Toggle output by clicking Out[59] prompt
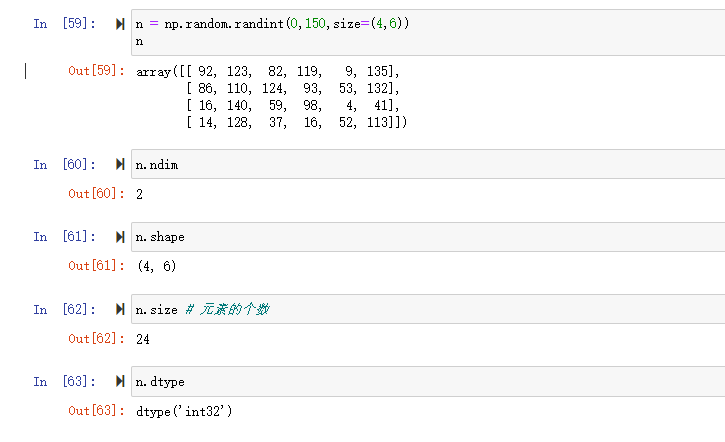The height and width of the screenshot is (442, 725). (96, 71)
